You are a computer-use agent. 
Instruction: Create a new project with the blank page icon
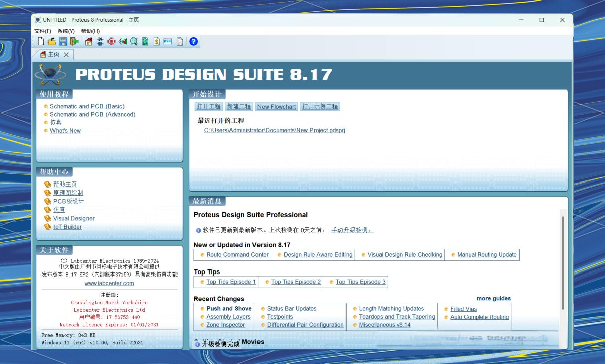pos(41,41)
